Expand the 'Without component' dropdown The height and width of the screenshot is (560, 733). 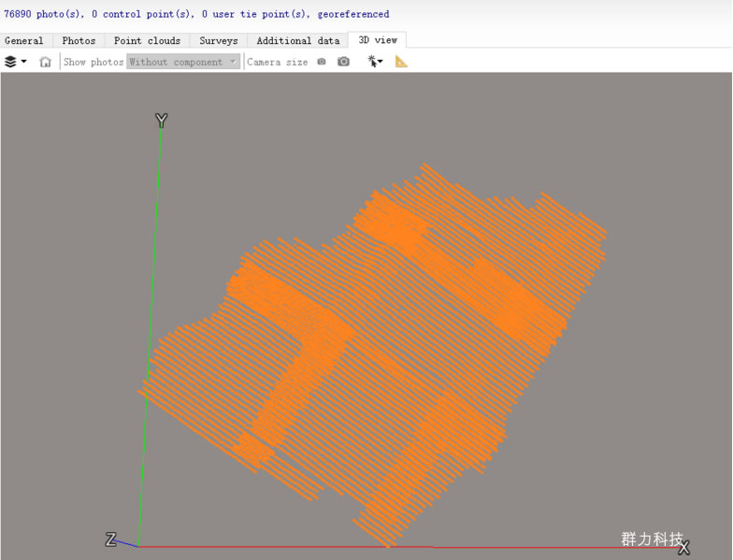tap(183, 62)
